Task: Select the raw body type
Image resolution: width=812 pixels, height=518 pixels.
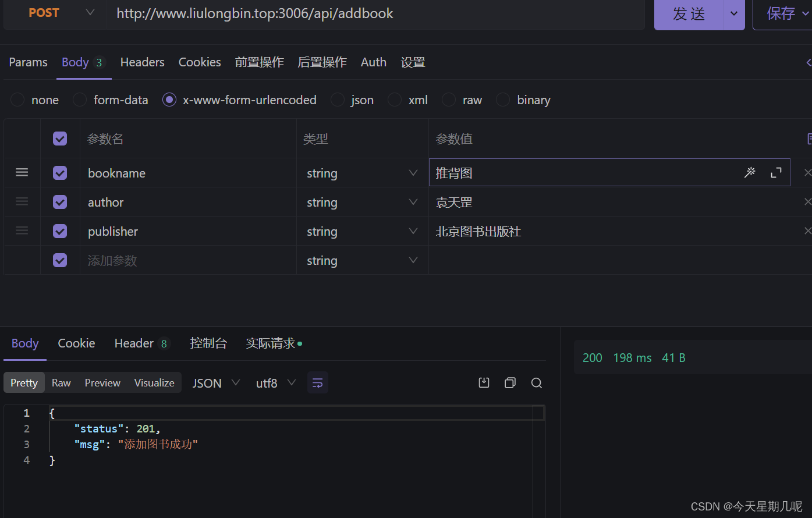Action: click(449, 100)
